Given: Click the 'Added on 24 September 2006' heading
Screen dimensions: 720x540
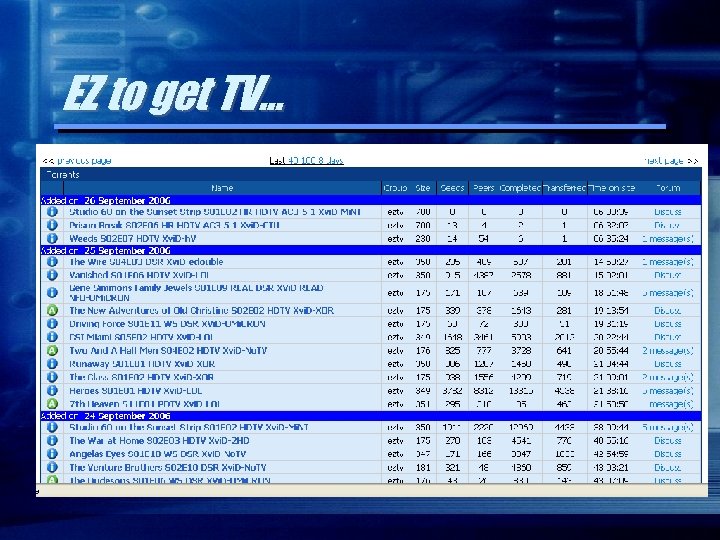Looking at the screenshot, I should pos(106,416).
